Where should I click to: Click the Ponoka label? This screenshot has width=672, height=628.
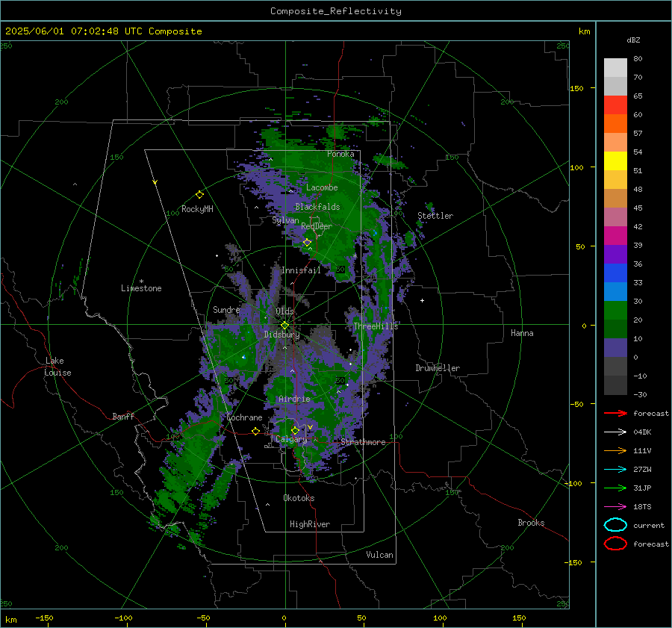340,154
